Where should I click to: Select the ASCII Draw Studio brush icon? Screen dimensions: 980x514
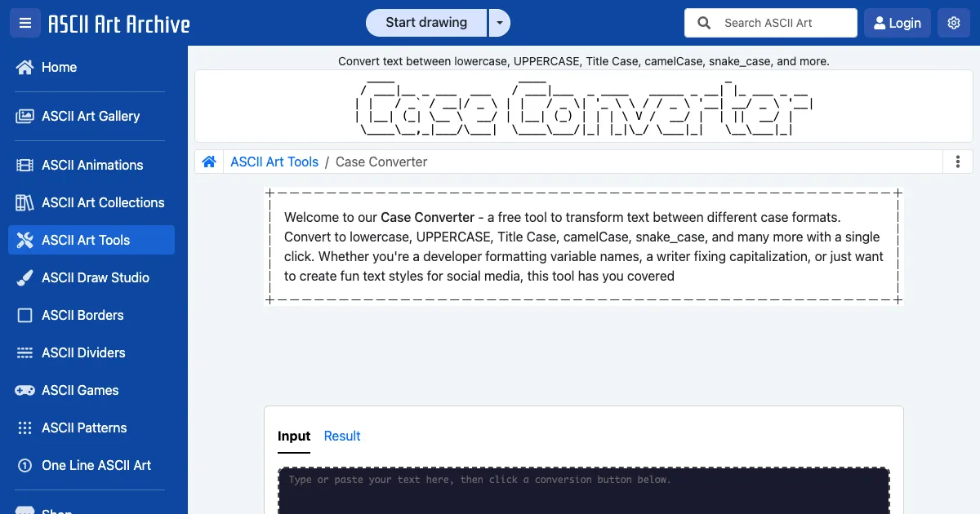pos(24,277)
